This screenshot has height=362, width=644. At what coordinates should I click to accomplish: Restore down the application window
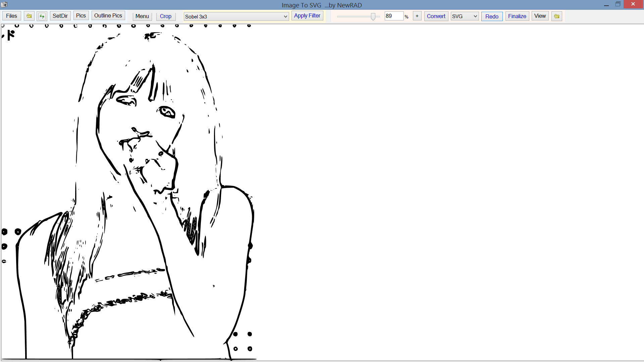618,4
